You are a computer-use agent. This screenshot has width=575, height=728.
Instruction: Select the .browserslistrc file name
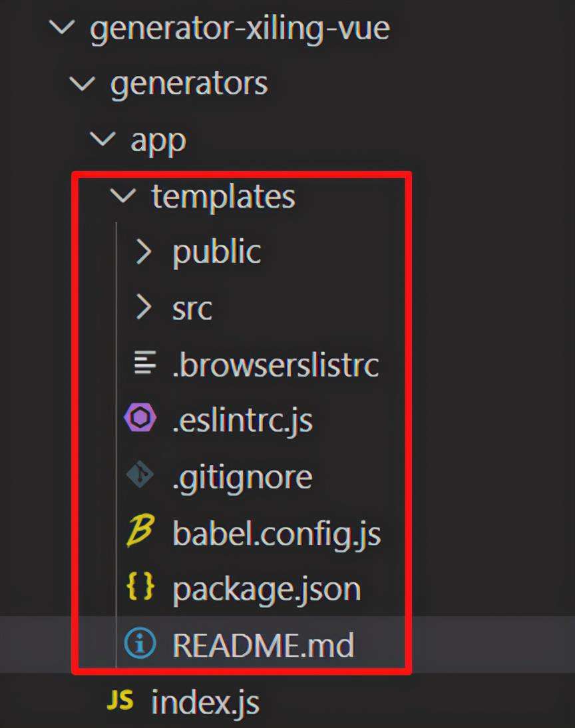point(276,365)
